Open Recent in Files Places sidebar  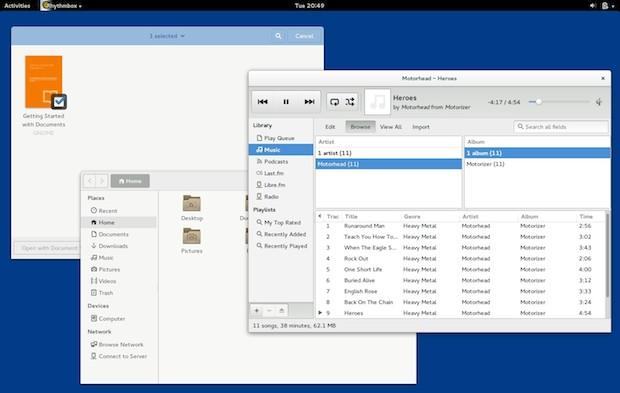click(119, 211)
